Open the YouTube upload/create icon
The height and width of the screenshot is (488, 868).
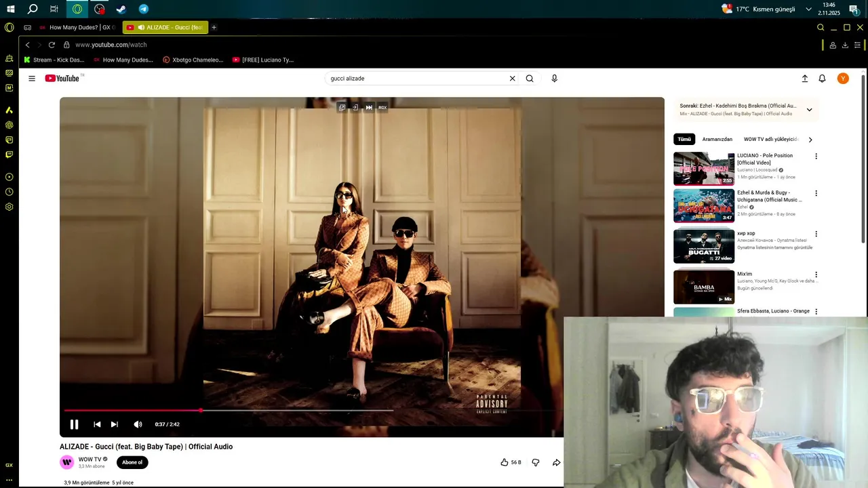click(805, 79)
